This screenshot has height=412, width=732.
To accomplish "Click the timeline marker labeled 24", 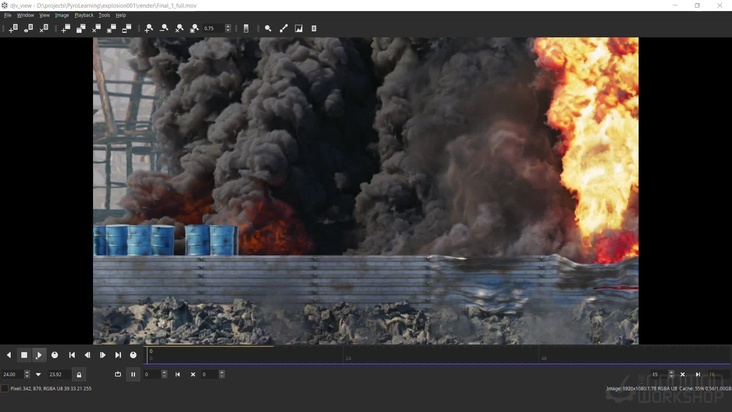I will (348, 358).
